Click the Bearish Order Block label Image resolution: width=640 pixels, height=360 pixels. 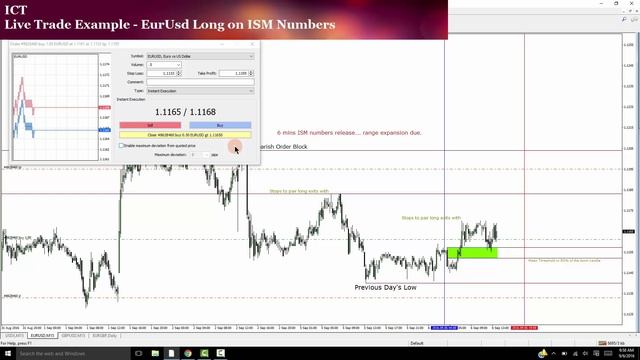(x=283, y=147)
